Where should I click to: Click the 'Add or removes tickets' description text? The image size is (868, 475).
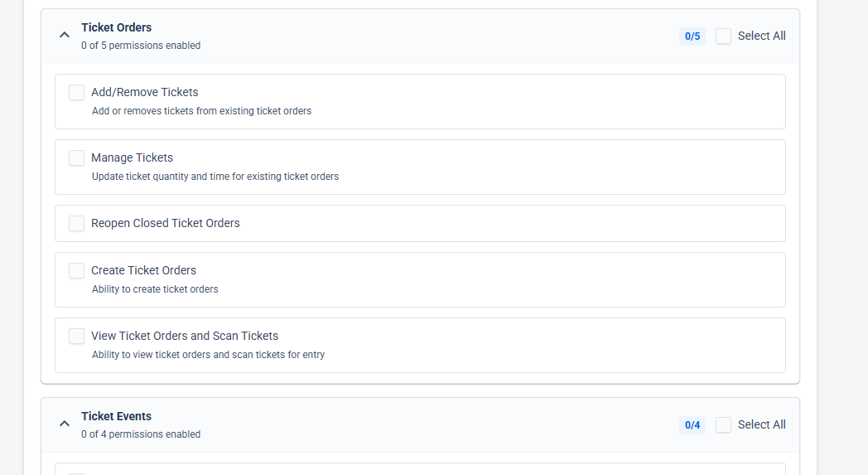pos(201,111)
